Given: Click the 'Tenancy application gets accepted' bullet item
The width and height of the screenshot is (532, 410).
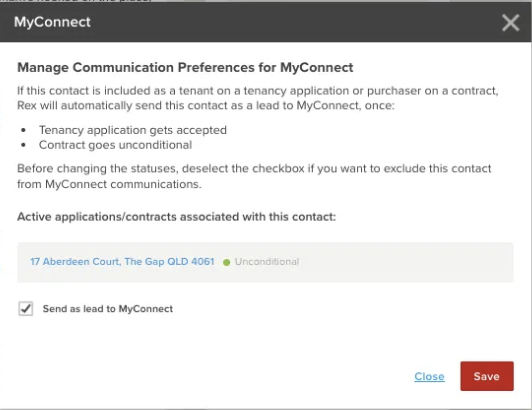Looking at the screenshot, I should click(x=133, y=130).
